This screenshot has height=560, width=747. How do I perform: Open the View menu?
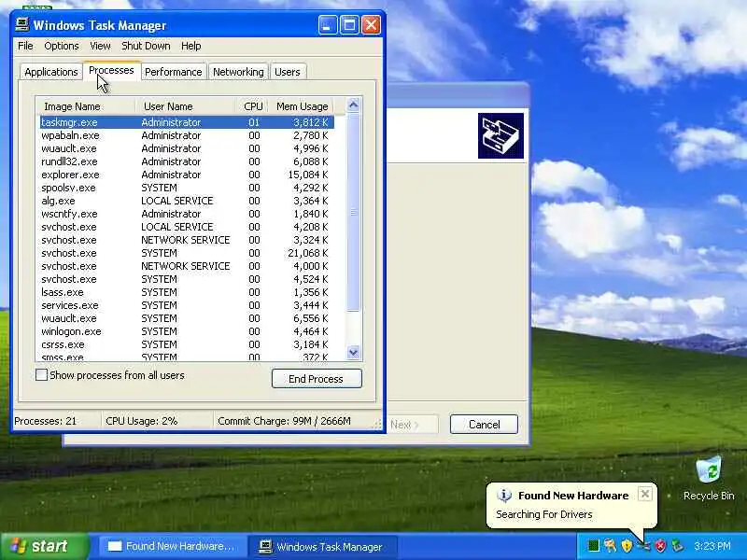click(100, 46)
